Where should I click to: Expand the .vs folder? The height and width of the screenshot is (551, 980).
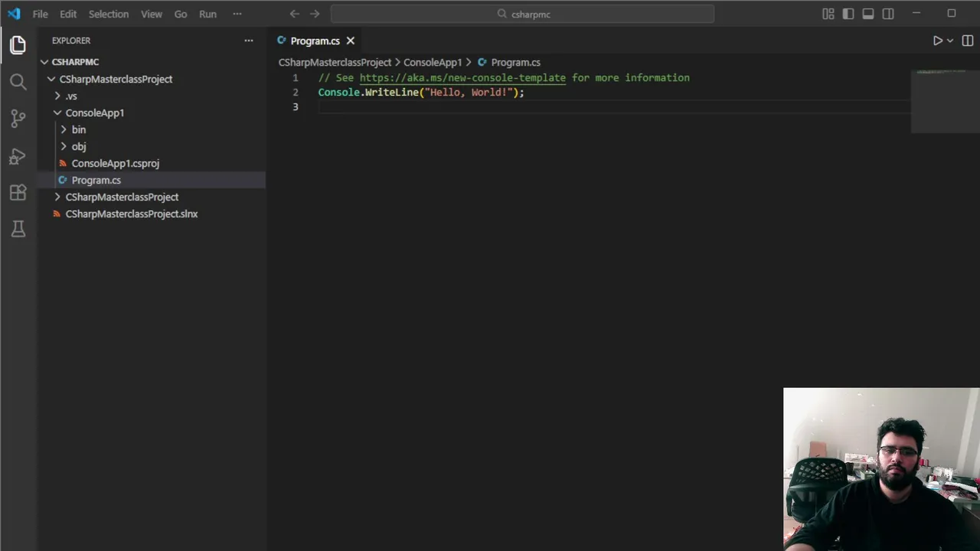coord(57,96)
